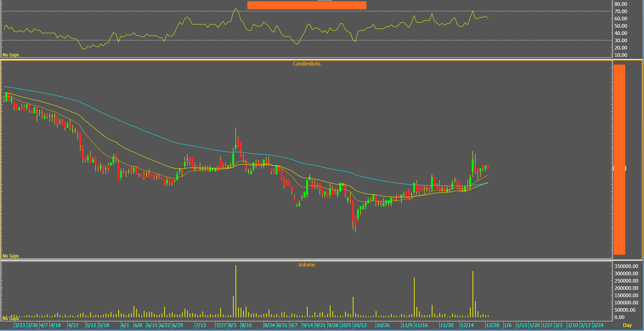This screenshot has width=644, height=331.
Task: Click the 11/16 date label
Action: tap(421, 325)
